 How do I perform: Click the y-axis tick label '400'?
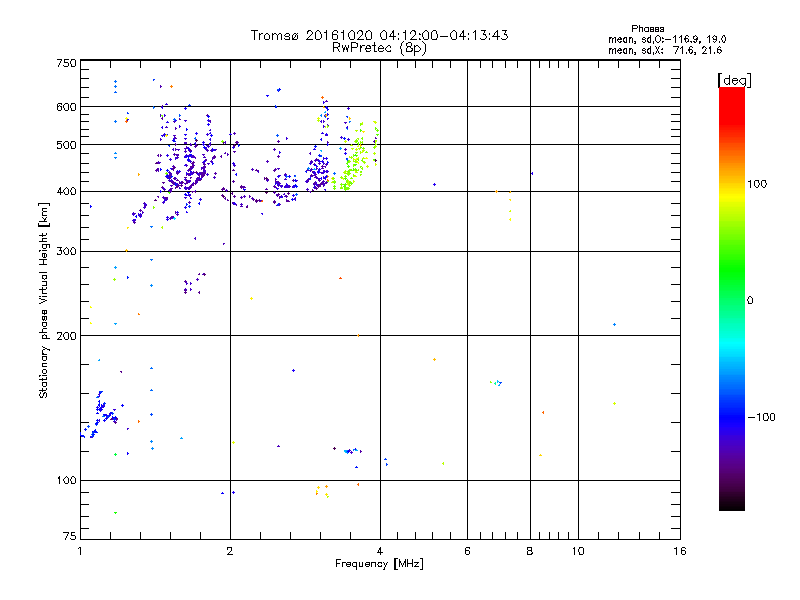click(66, 191)
